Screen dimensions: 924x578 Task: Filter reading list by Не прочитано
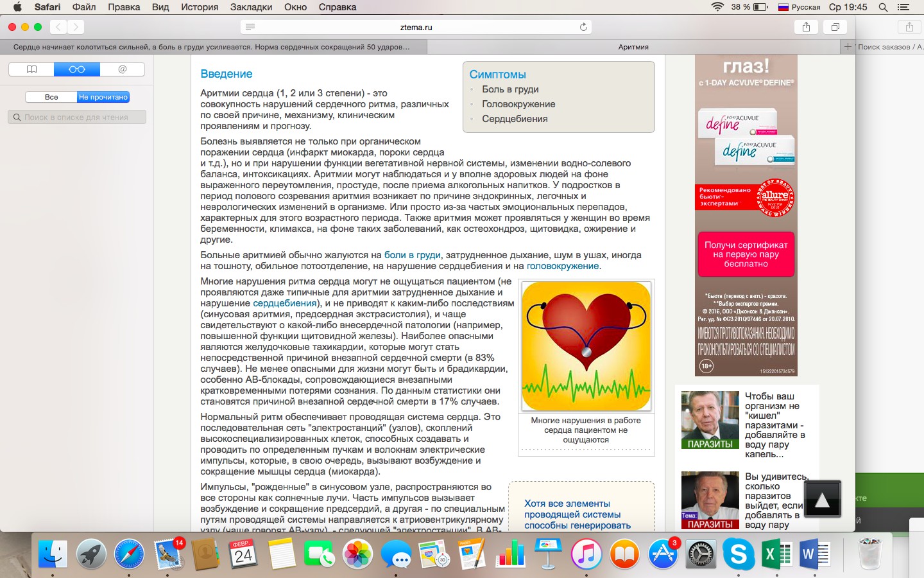click(x=103, y=97)
